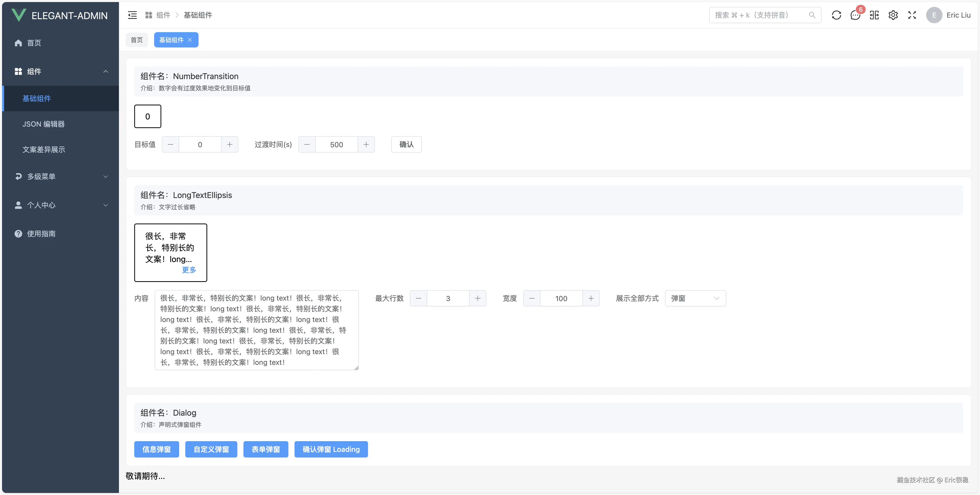The width and height of the screenshot is (980, 495).
Task: Enter fullscreen via expand arrows icon
Action: (x=912, y=15)
